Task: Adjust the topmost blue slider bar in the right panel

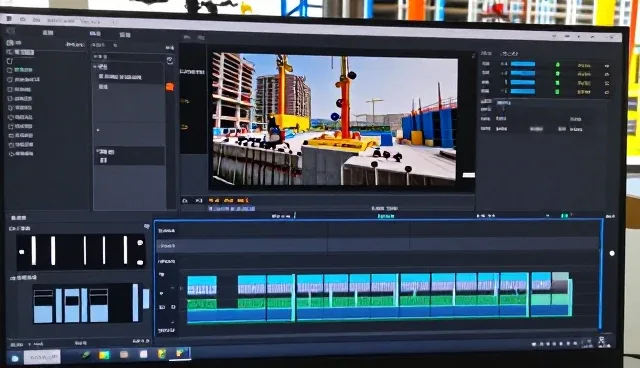Action: [523, 64]
